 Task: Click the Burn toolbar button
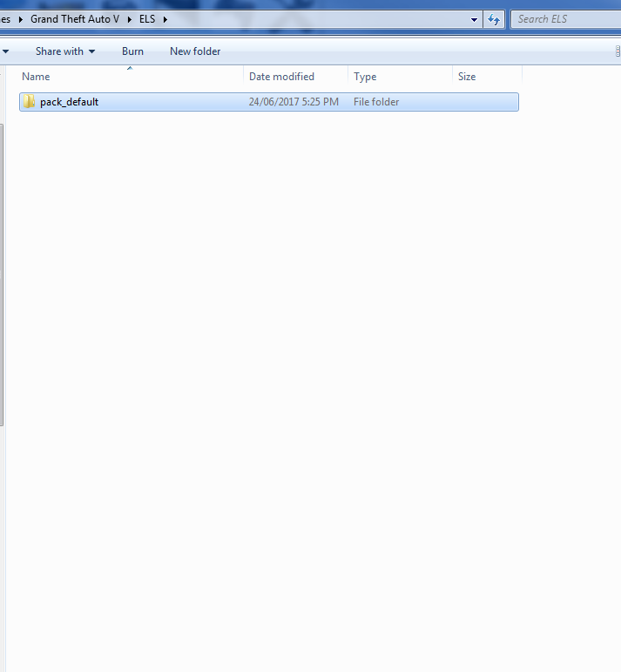(132, 51)
